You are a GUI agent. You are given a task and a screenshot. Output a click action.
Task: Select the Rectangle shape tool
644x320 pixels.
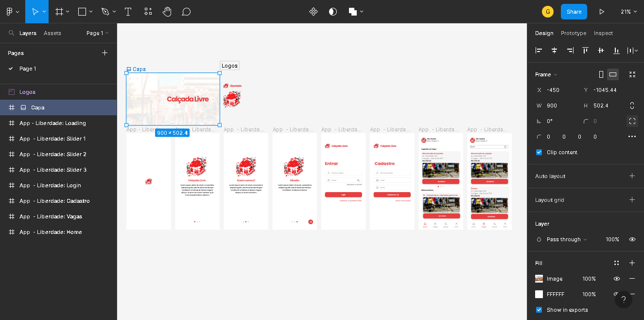tap(82, 12)
